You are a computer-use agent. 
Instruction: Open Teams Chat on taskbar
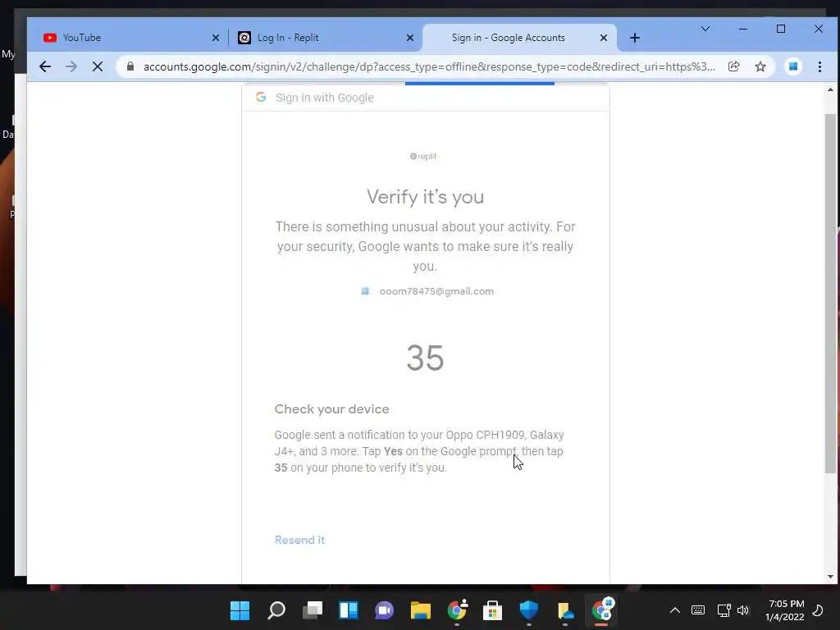coord(384,610)
